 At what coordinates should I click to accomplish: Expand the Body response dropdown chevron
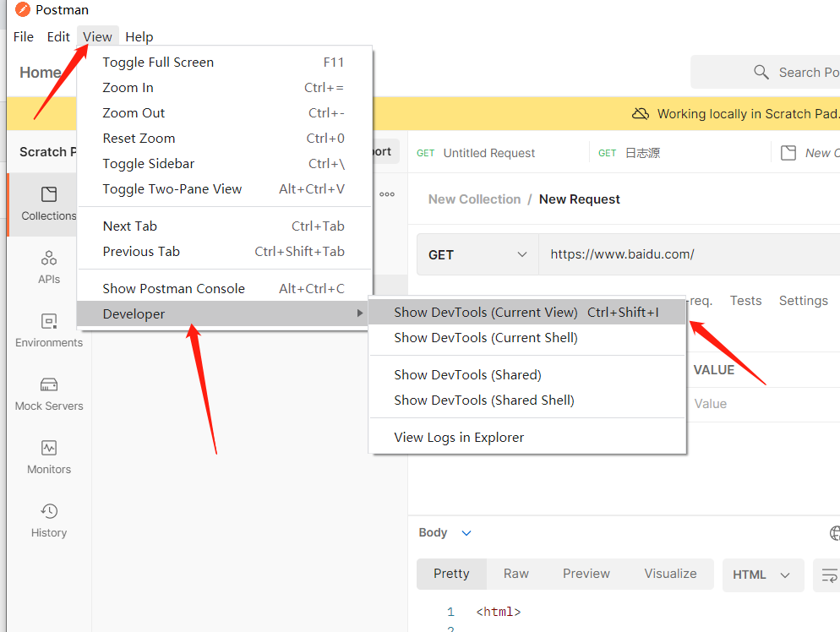point(466,533)
